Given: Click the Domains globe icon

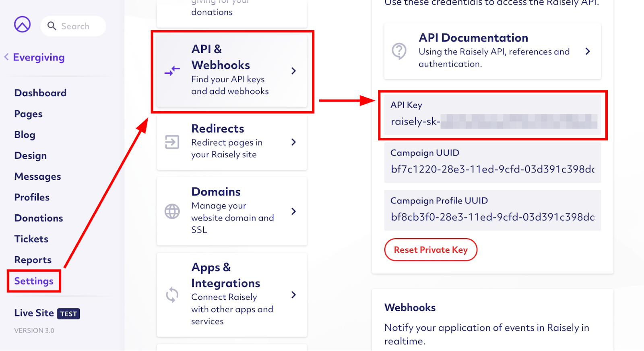Looking at the screenshot, I should 172,211.
